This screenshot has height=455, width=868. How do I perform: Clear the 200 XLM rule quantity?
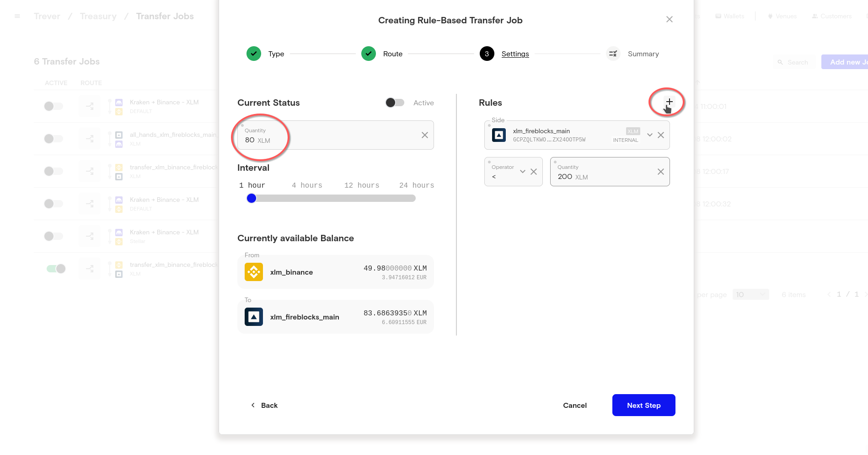661,172
